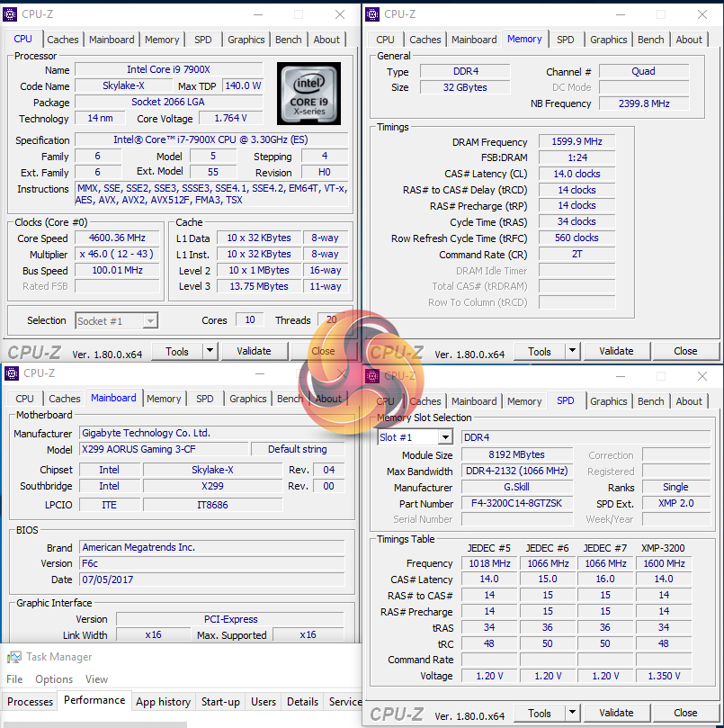The height and width of the screenshot is (728, 724).
Task: Click BIOS date 07/05/2017 field
Action: (x=212, y=580)
